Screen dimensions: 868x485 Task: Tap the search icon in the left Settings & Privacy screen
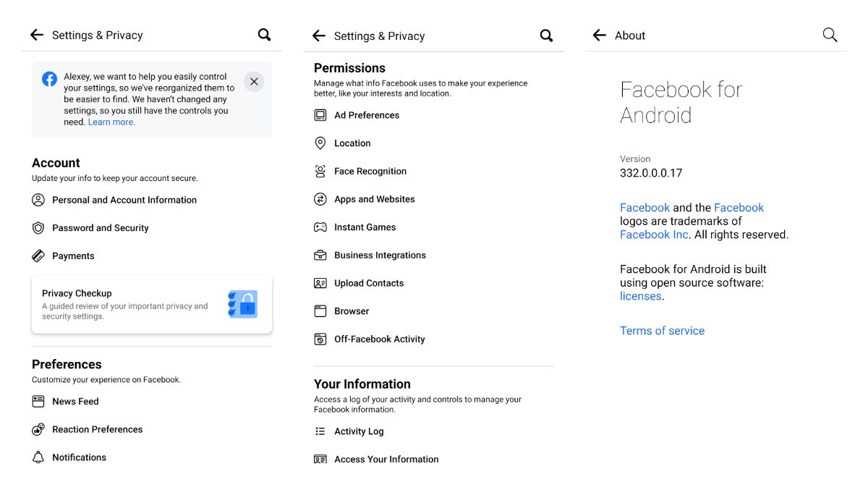tap(265, 35)
